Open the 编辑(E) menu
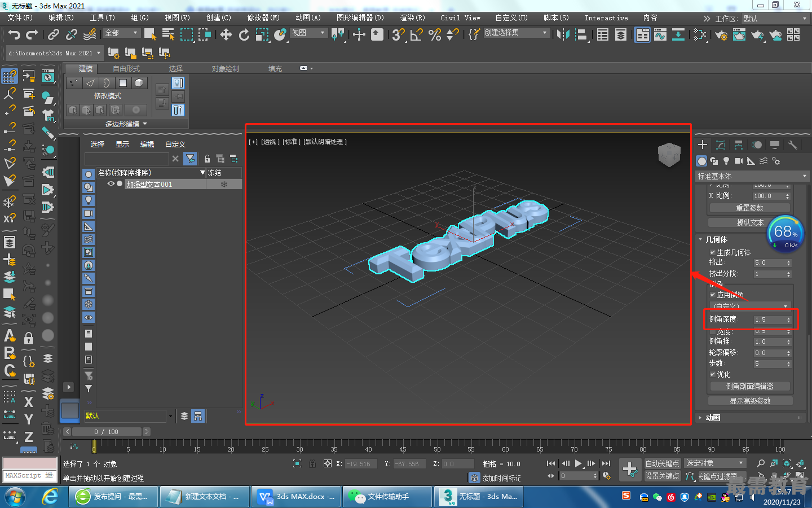The height and width of the screenshot is (508, 812). [61, 18]
